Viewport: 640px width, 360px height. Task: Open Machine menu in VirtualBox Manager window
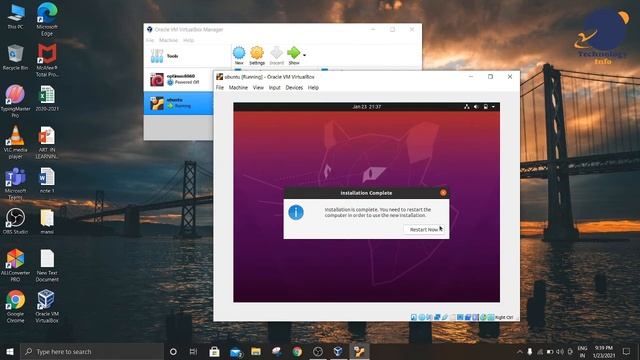(x=168, y=40)
